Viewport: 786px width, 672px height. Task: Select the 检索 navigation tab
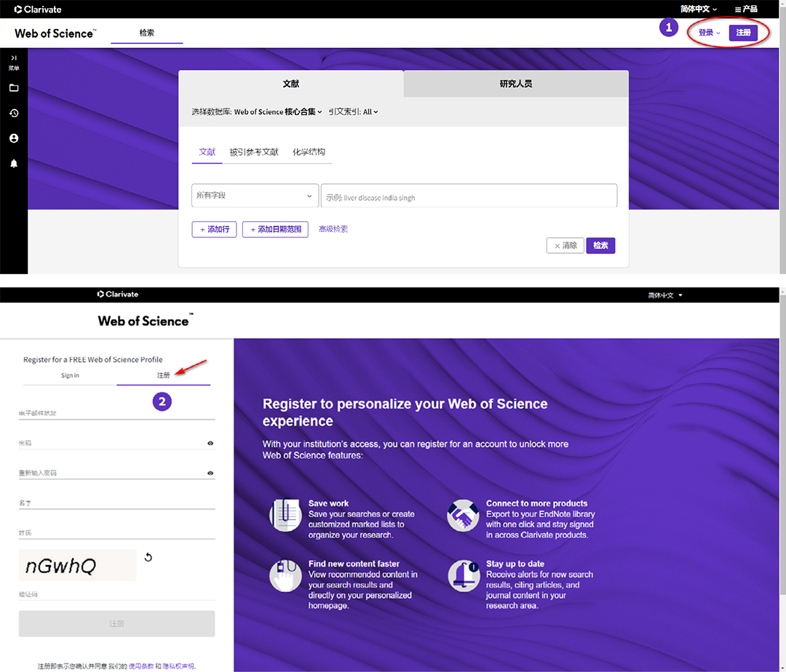click(x=147, y=33)
